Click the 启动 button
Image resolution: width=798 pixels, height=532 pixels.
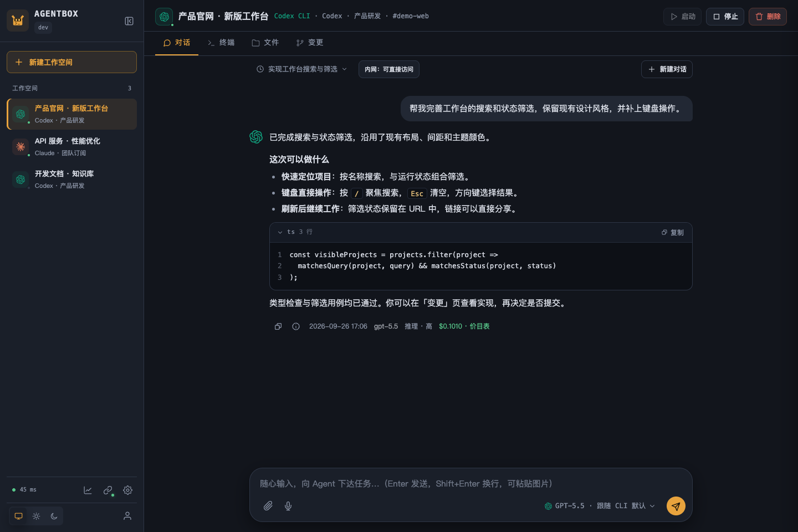pyautogui.click(x=682, y=17)
